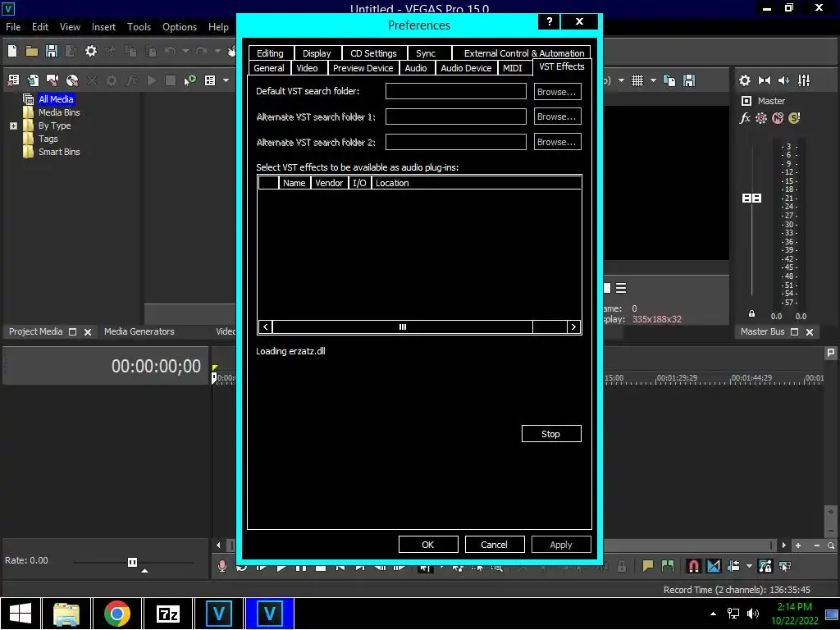Click the Master volume fader handle
Image resolution: width=840 pixels, height=630 pixels.
[x=751, y=199]
